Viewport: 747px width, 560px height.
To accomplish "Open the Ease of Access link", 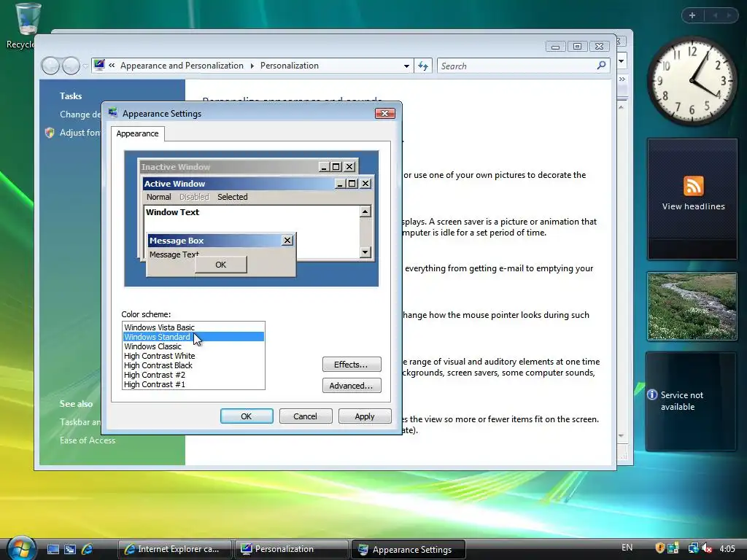I will pyautogui.click(x=88, y=440).
